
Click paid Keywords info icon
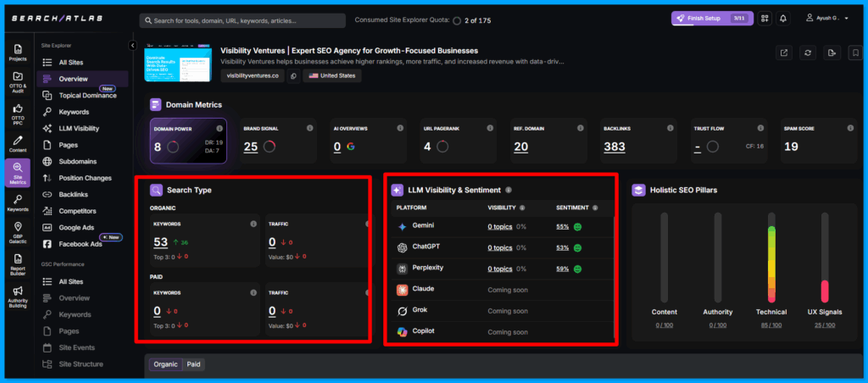coord(253,293)
